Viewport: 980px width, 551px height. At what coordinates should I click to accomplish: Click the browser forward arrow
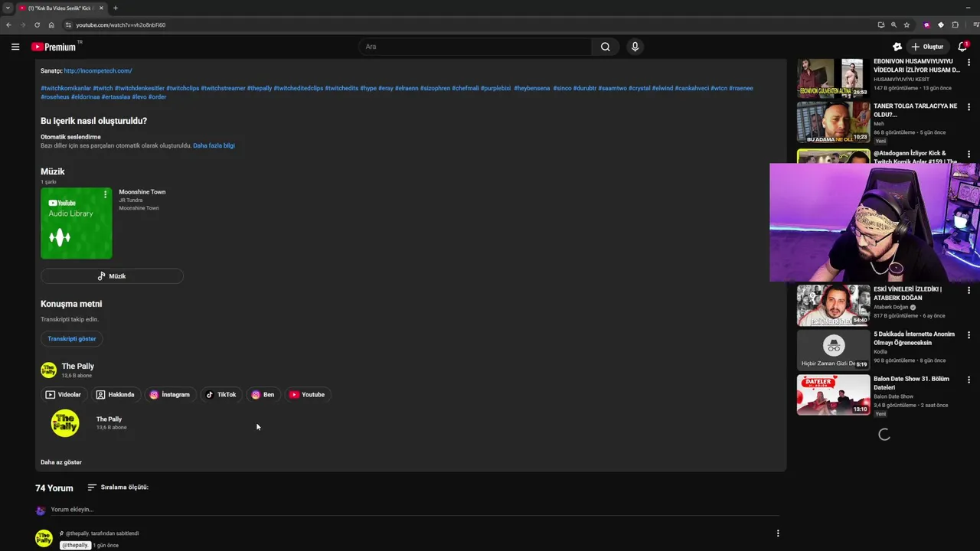[22, 24]
